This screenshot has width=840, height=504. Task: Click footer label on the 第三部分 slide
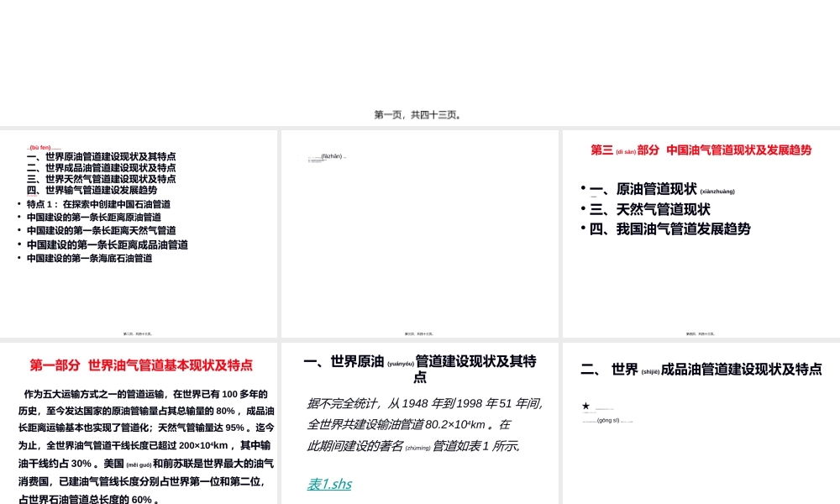699,333
